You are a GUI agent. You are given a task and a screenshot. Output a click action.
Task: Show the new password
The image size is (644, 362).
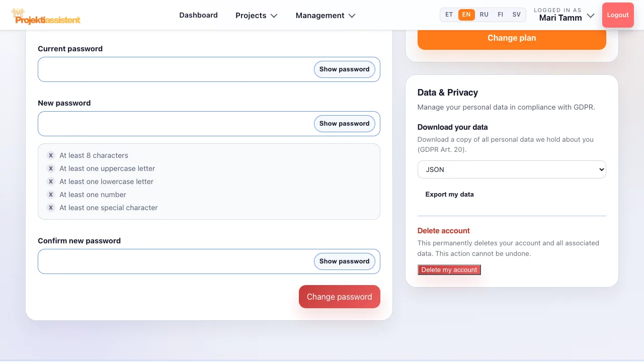click(x=345, y=124)
